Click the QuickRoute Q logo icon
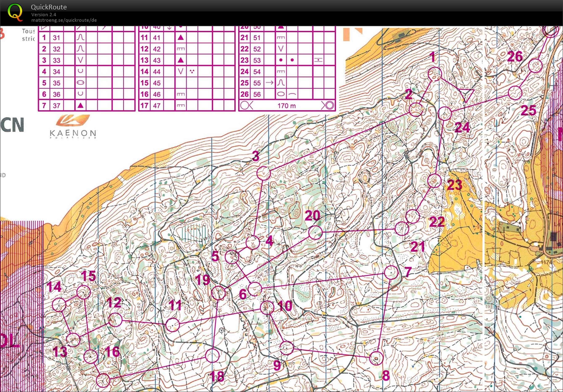Image resolution: width=563 pixels, height=392 pixels. coord(15,12)
